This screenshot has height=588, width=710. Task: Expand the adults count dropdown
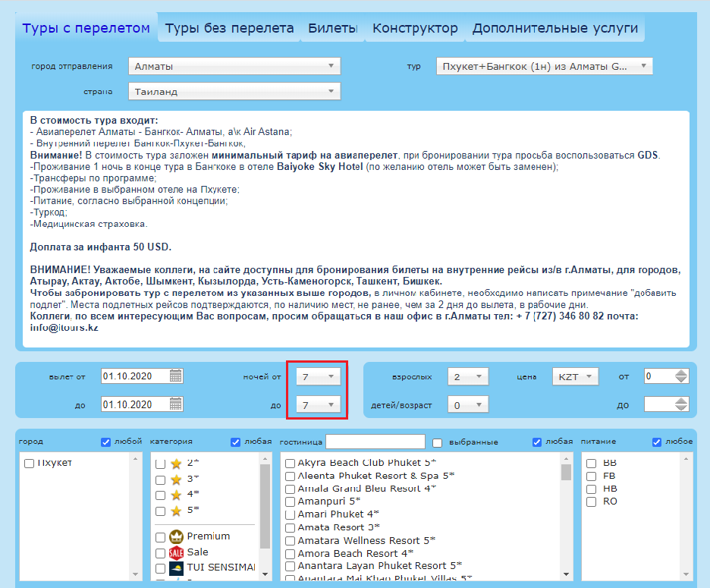click(468, 376)
